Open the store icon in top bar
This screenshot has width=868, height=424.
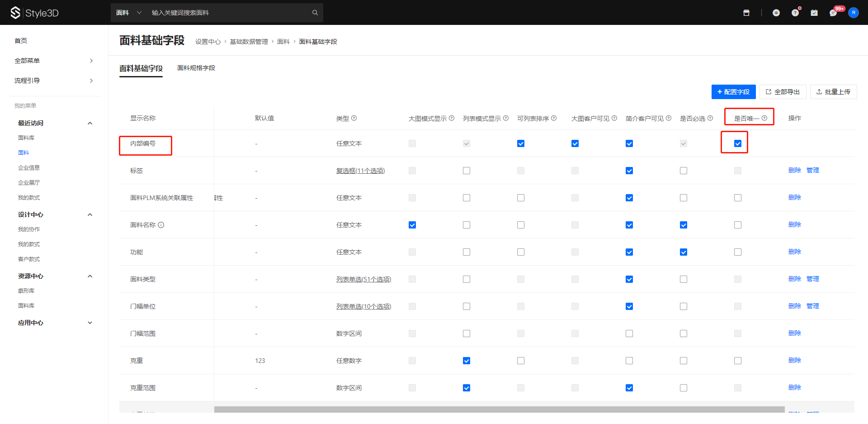[746, 13]
